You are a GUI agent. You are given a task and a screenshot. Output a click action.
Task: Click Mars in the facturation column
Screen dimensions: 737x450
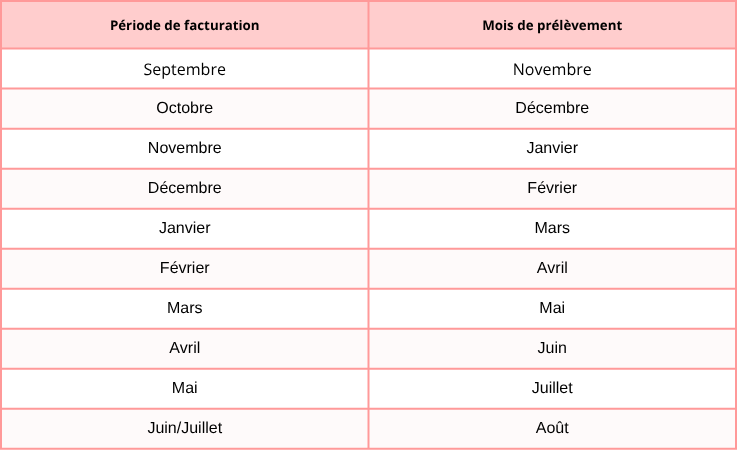click(x=185, y=308)
